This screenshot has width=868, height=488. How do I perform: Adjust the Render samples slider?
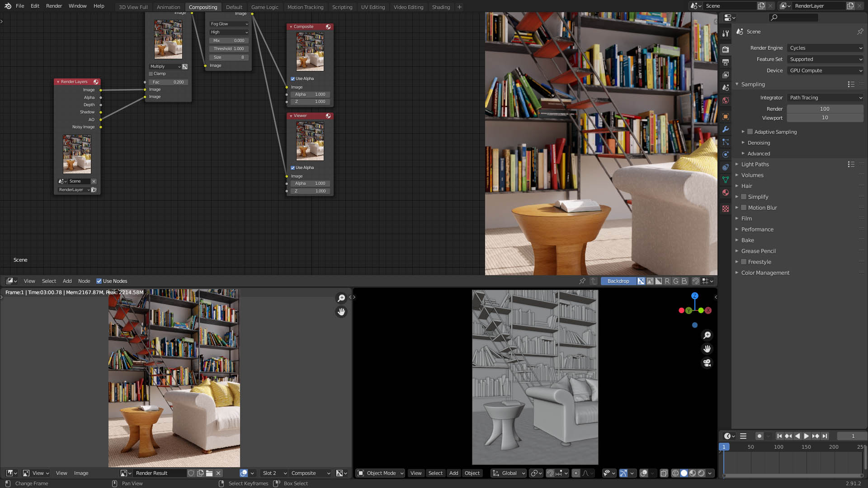click(825, 109)
